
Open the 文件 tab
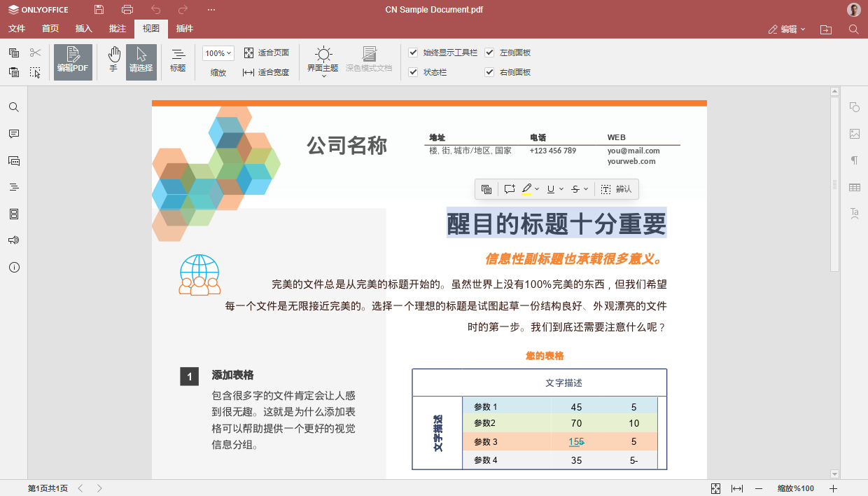(17, 29)
